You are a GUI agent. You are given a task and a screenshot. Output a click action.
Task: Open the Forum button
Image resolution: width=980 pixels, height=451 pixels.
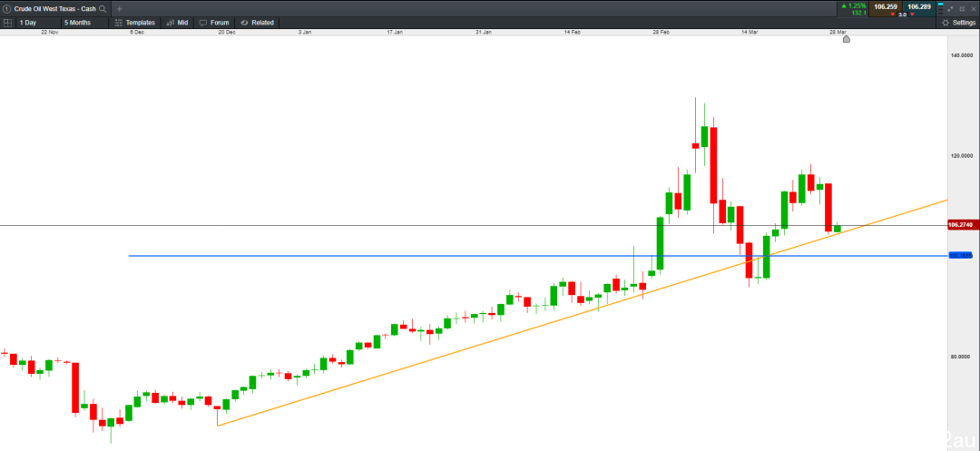214,23
